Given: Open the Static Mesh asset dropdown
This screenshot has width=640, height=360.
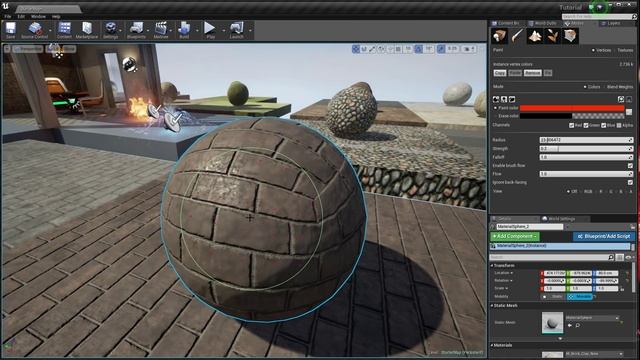Looking at the screenshot, I should [x=592, y=318].
